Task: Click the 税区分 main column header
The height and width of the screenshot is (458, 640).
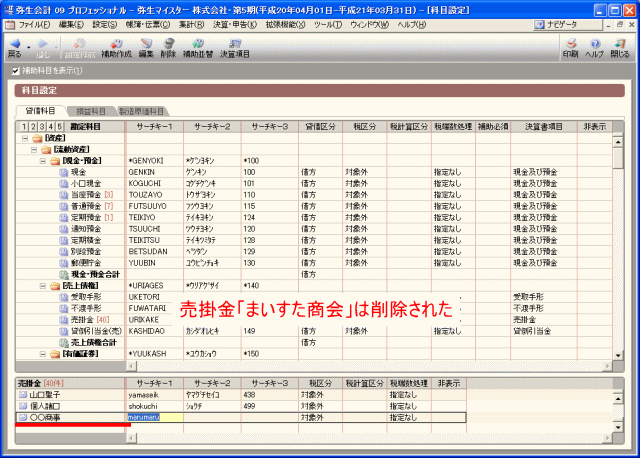Action: (x=364, y=127)
